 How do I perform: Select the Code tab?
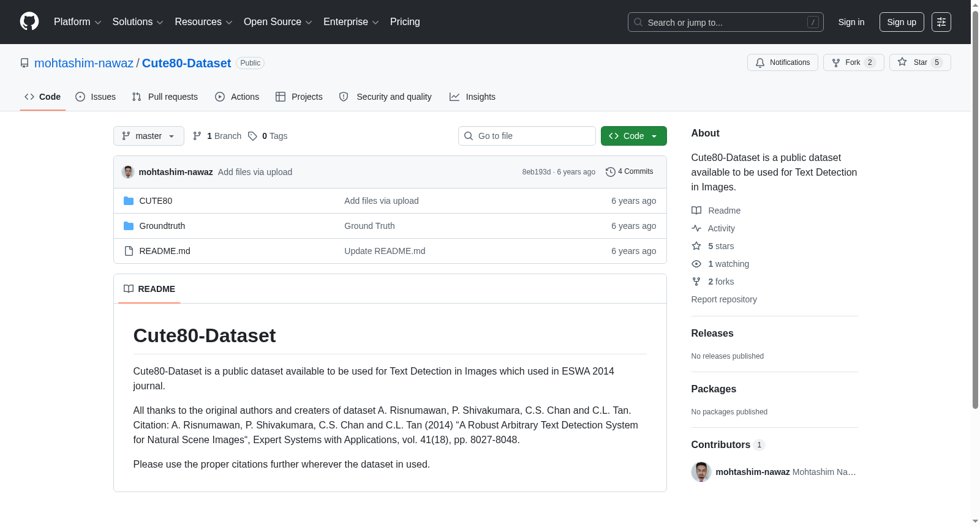(43, 97)
